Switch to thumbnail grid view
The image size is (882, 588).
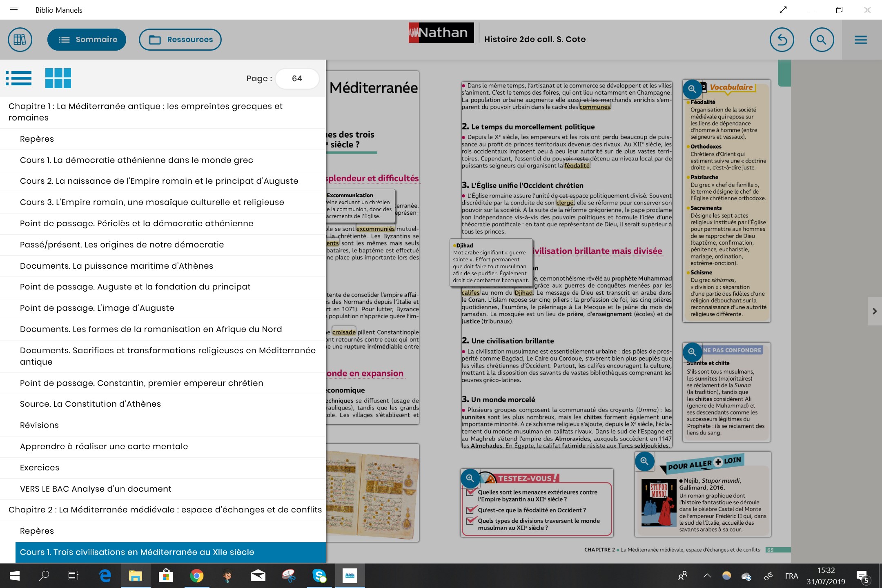[x=58, y=78]
